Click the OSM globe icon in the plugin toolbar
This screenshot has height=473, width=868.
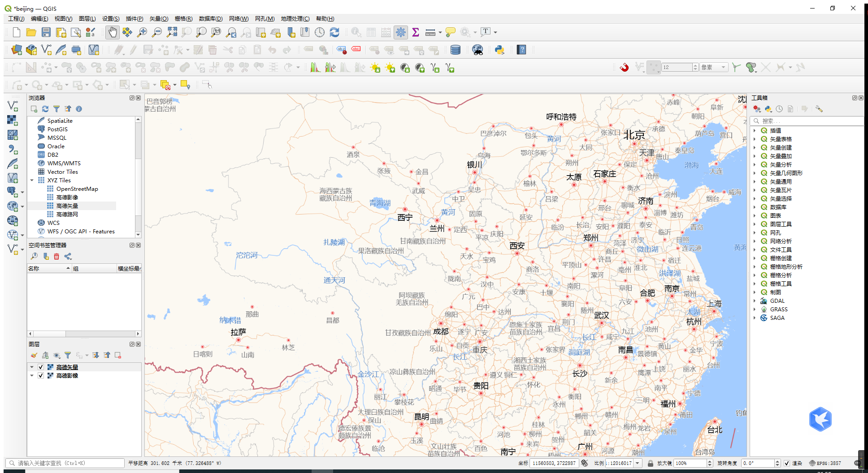[x=477, y=50]
